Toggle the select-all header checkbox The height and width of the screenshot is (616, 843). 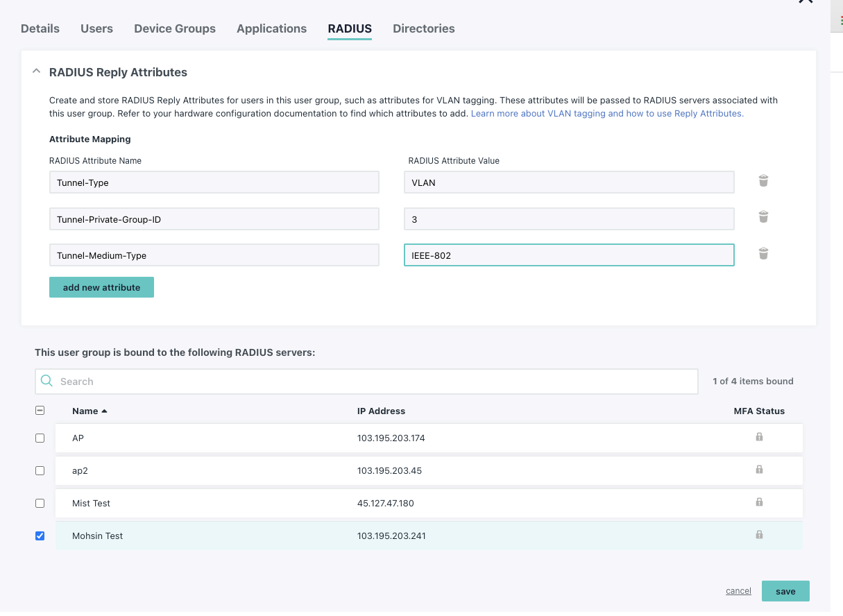click(x=40, y=411)
